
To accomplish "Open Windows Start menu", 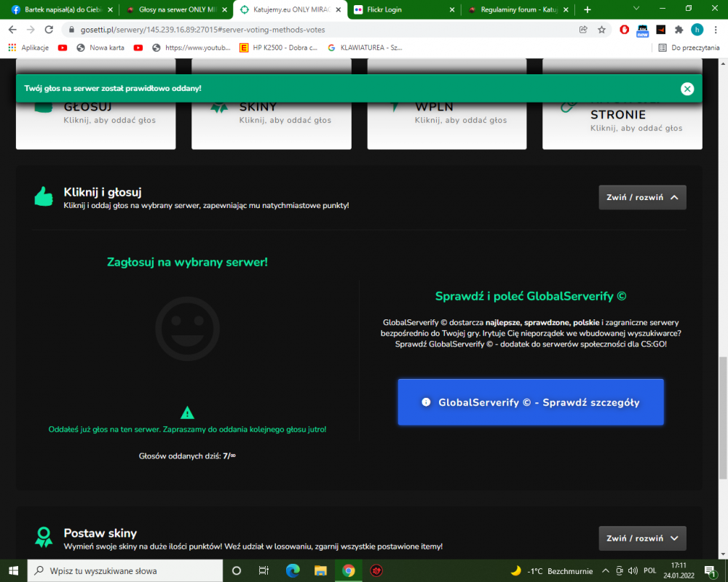I will point(13,570).
